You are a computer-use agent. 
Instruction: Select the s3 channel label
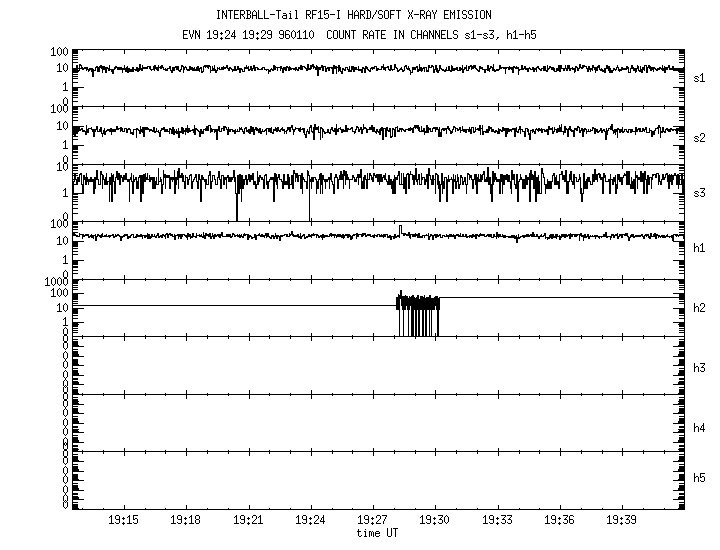(x=700, y=192)
